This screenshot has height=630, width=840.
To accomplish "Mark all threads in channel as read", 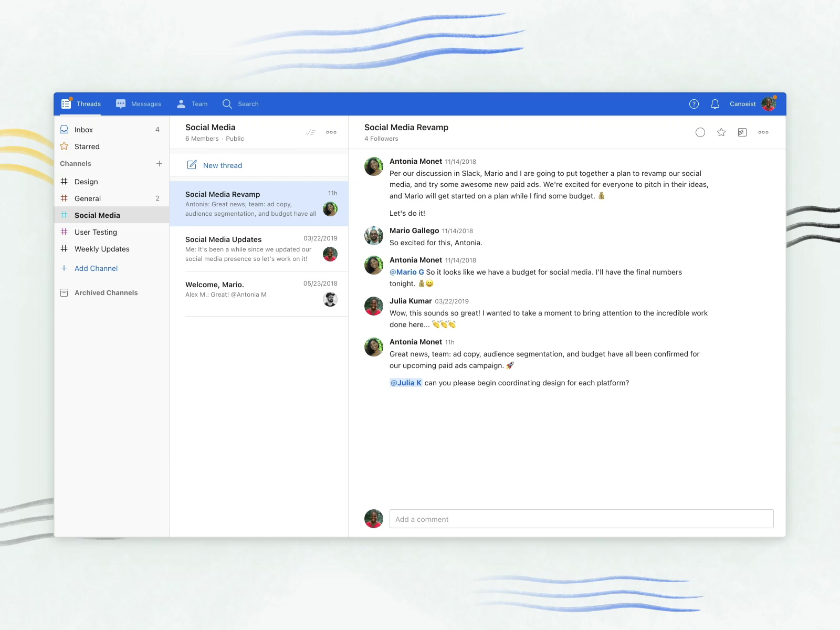I will pyautogui.click(x=310, y=132).
